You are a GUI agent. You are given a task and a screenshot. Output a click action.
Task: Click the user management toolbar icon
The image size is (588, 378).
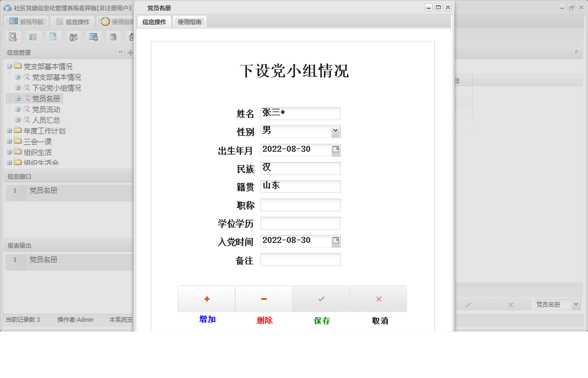[73, 36]
